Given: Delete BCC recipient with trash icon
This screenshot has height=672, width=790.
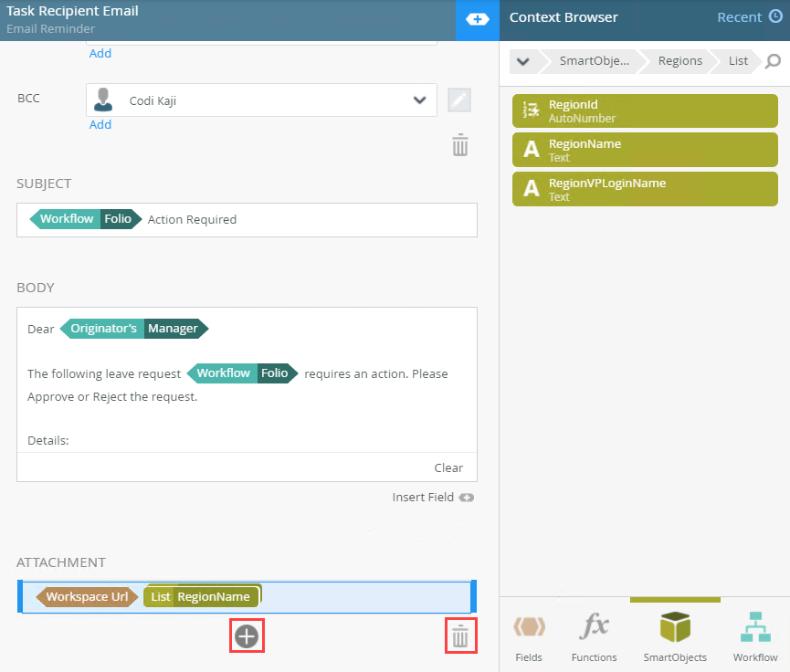Looking at the screenshot, I should (460, 145).
